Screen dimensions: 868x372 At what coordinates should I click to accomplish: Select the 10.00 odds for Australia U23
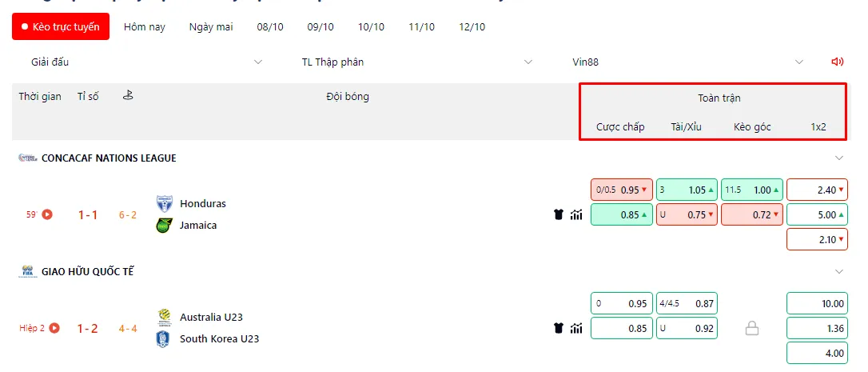[x=817, y=303]
